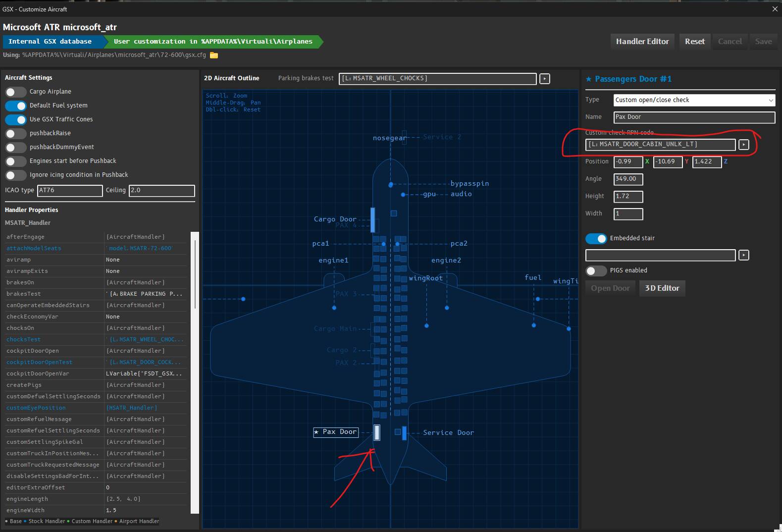Toggle Cargo Airplane switch

pyautogui.click(x=16, y=92)
